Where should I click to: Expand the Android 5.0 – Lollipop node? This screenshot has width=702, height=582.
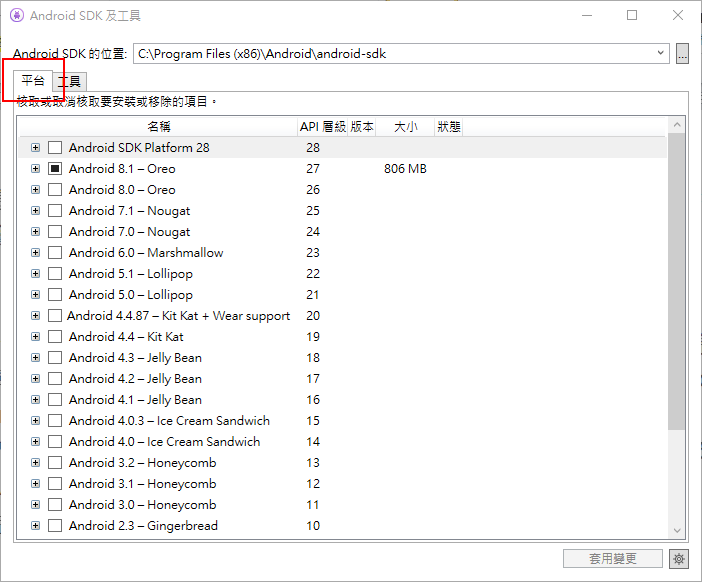point(35,295)
